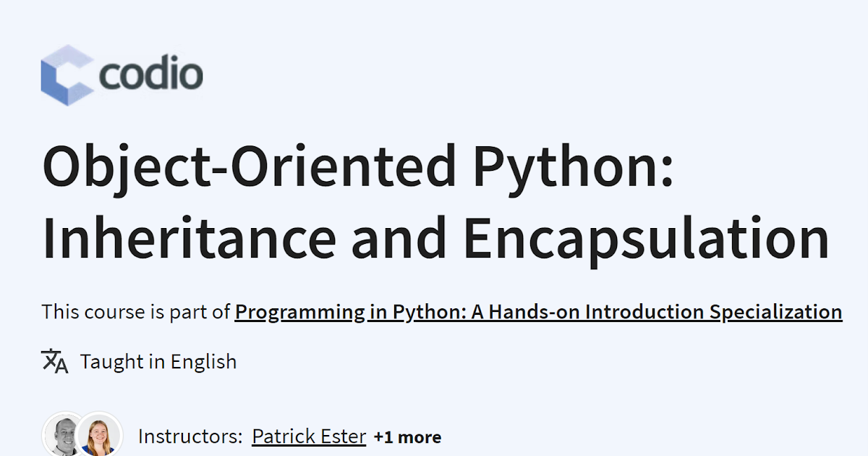Click the 'Instructors:' label
The height and width of the screenshot is (456, 868).
190,436
